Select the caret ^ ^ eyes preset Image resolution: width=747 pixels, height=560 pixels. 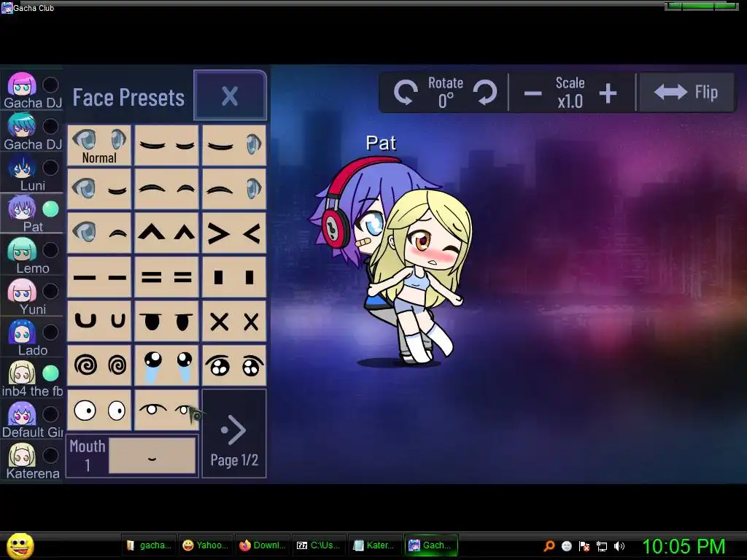(167, 233)
